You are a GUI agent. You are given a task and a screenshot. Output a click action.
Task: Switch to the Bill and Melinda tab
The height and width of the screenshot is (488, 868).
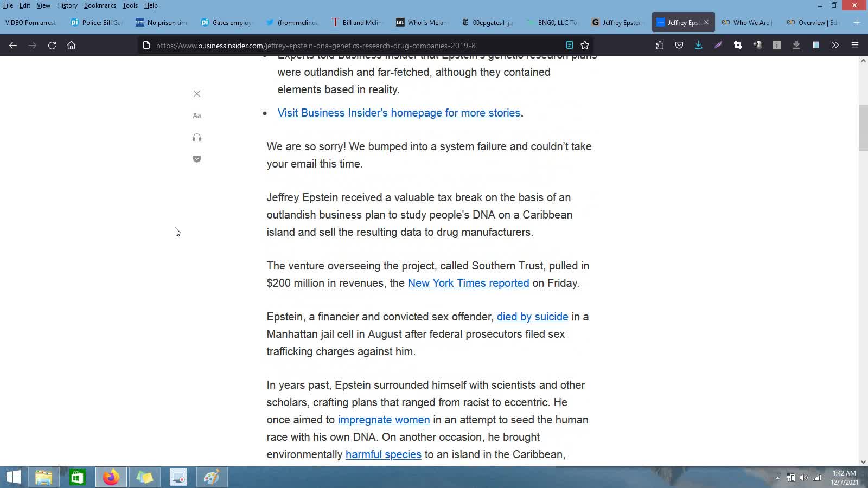coord(357,22)
